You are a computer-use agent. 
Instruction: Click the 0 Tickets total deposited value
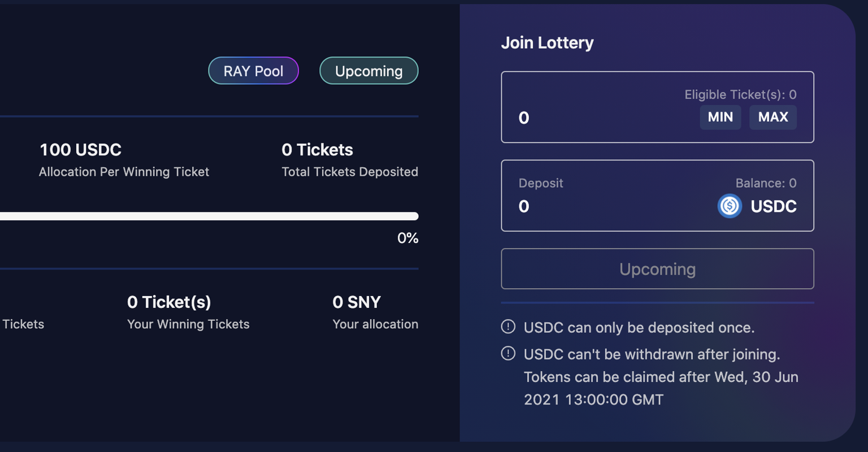[317, 150]
